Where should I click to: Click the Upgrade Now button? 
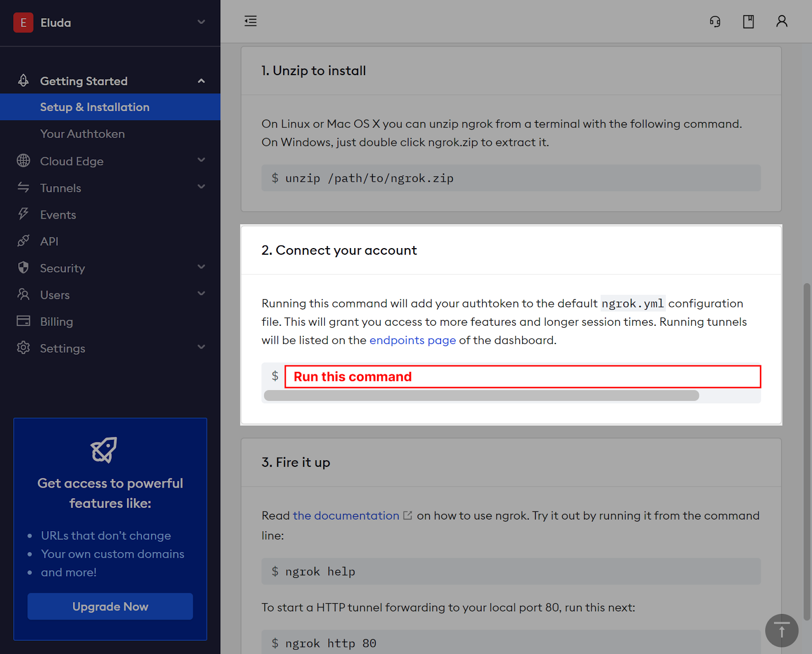click(x=110, y=606)
